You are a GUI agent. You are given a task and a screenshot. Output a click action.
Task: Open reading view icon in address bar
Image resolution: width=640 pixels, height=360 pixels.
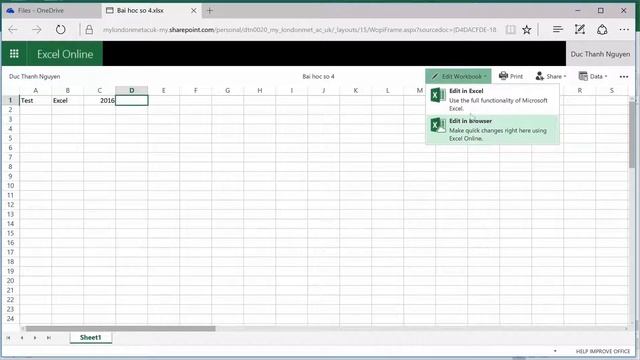coord(510,29)
